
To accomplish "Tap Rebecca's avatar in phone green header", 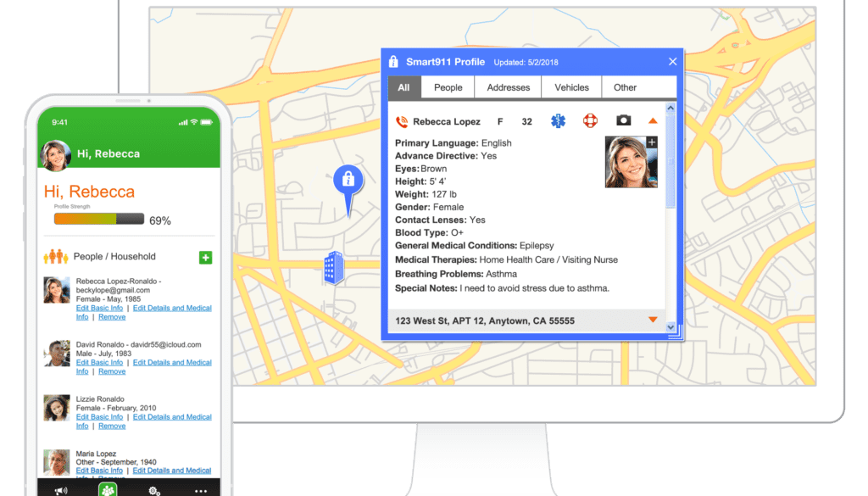I will (x=55, y=155).
